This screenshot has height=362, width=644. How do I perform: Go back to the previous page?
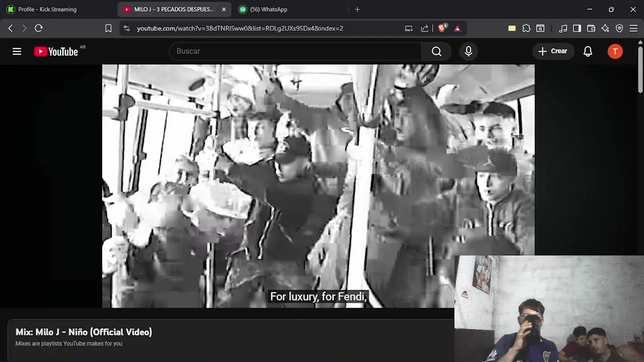[11, 28]
